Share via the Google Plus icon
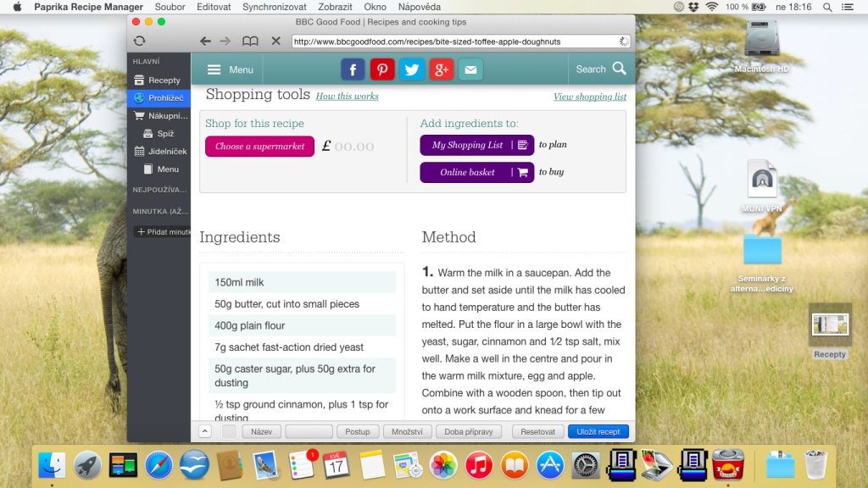This screenshot has height=488, width=868. [x=441, y=69]
